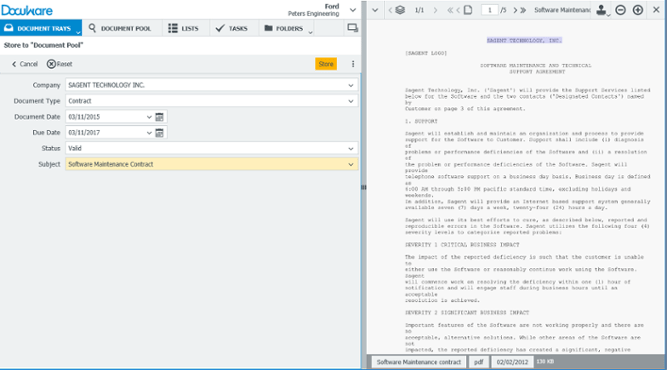Expand Folders tab dropdown arrow
667x370 pixels.
point(310,32)
